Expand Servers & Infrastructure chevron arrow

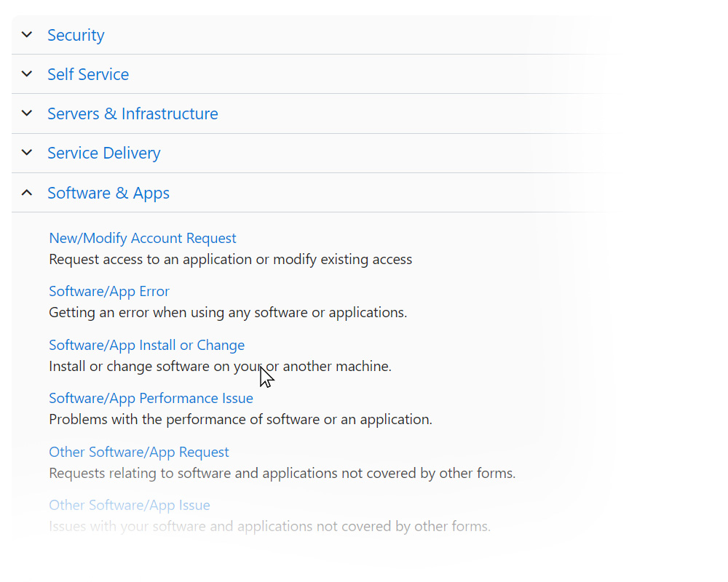pos(27,113)
